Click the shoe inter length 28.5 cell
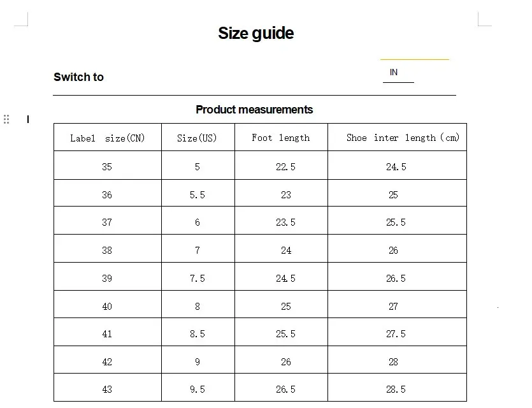The width and height of the screenshot is (532, 408). tap(396, 390)
